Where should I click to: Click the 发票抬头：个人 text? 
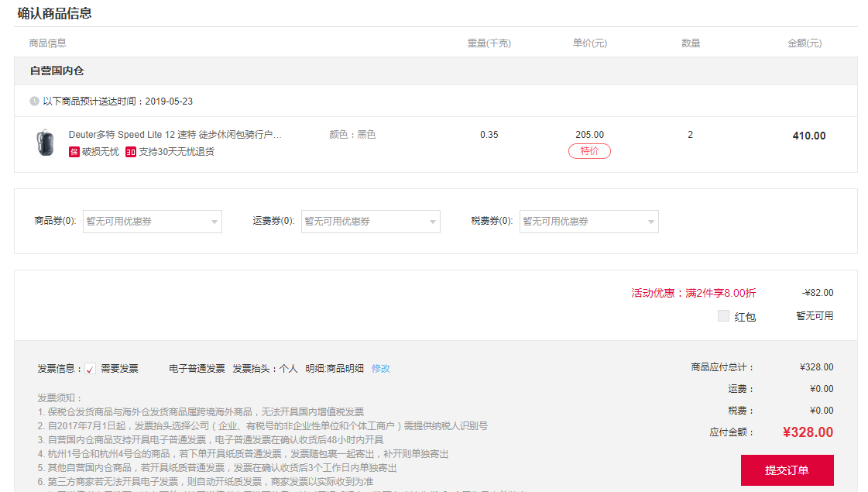click(265, 369)
